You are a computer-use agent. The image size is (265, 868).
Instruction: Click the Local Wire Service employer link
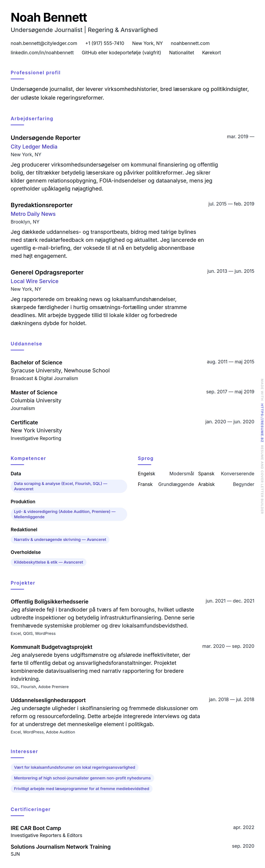pyautogui.click(x=34, y=281)
